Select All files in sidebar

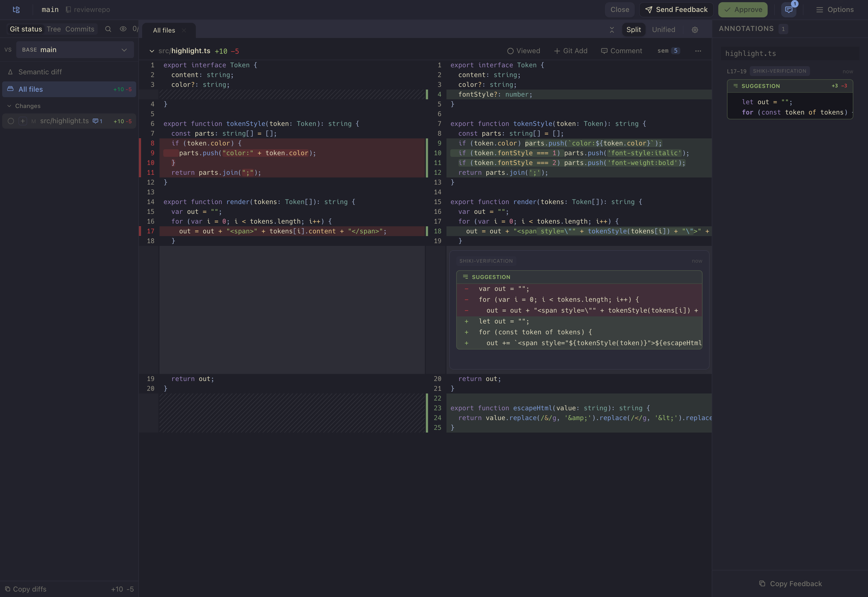point(69,89)
